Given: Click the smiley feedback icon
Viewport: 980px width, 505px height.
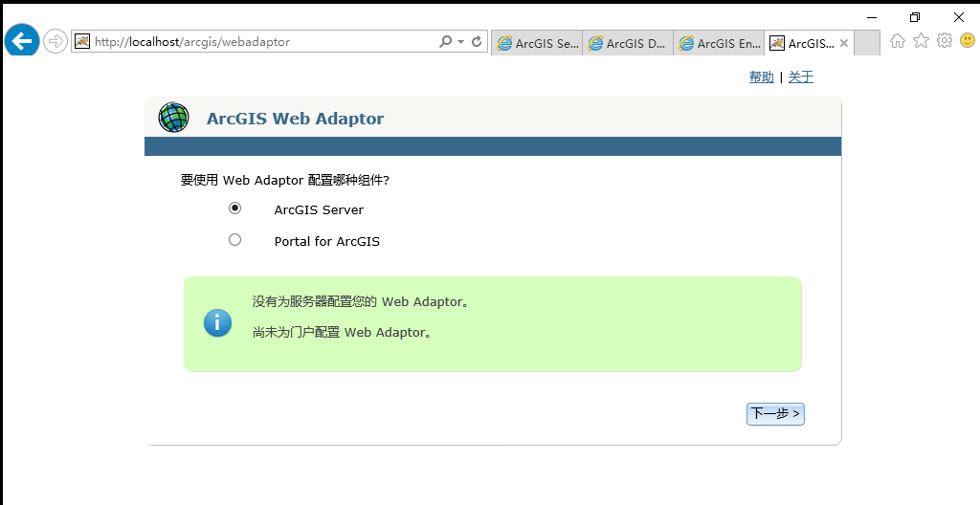Looking at the screenshot, I should 968,40.
